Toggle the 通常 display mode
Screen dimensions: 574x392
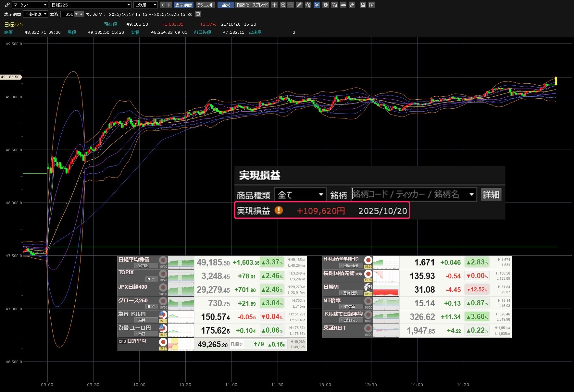point(226,5)
